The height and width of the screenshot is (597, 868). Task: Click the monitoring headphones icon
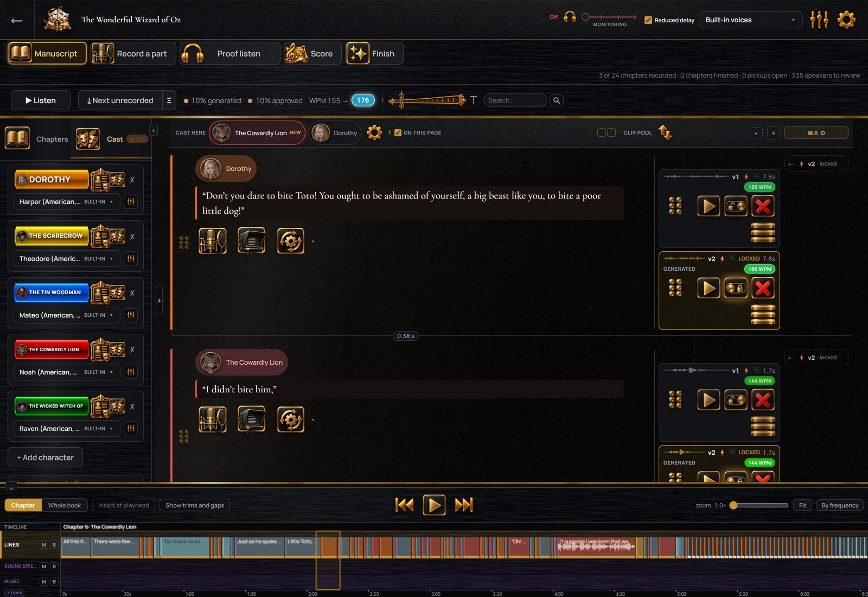(x=570, y=17)
